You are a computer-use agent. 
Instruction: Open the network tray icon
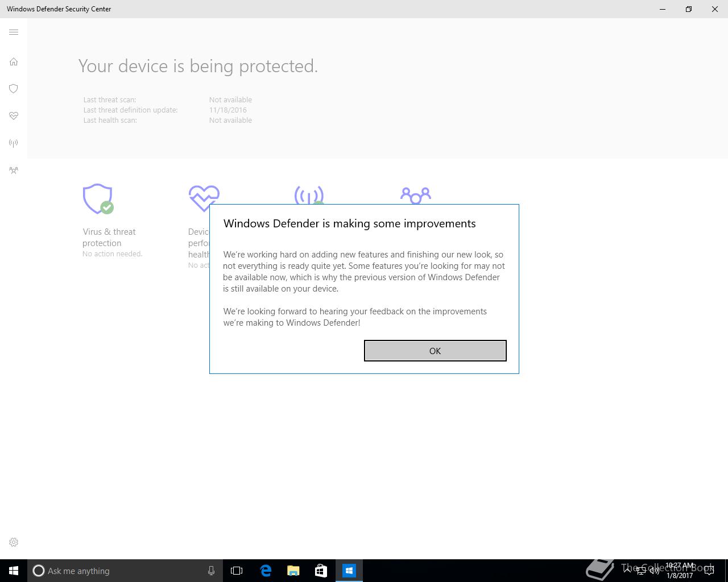[641, 571]
